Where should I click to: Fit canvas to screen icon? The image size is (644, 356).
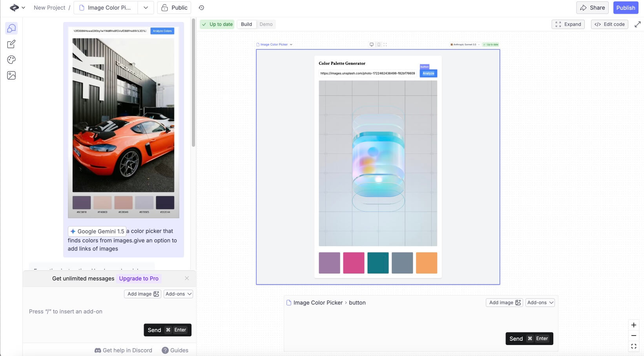pyautogui.click(x=633, y=346)
